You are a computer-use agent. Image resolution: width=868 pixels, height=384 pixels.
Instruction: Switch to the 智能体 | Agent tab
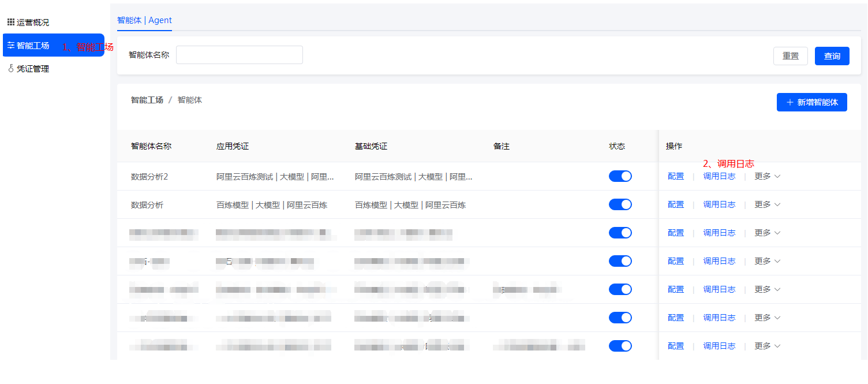point(144,20)
